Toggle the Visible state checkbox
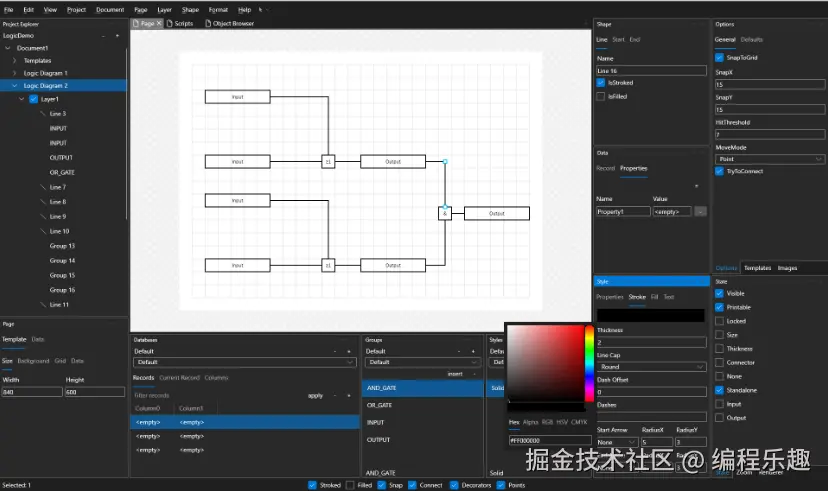Image resolution: width=828 pixels, height=491 pixels. pos(719,294)
